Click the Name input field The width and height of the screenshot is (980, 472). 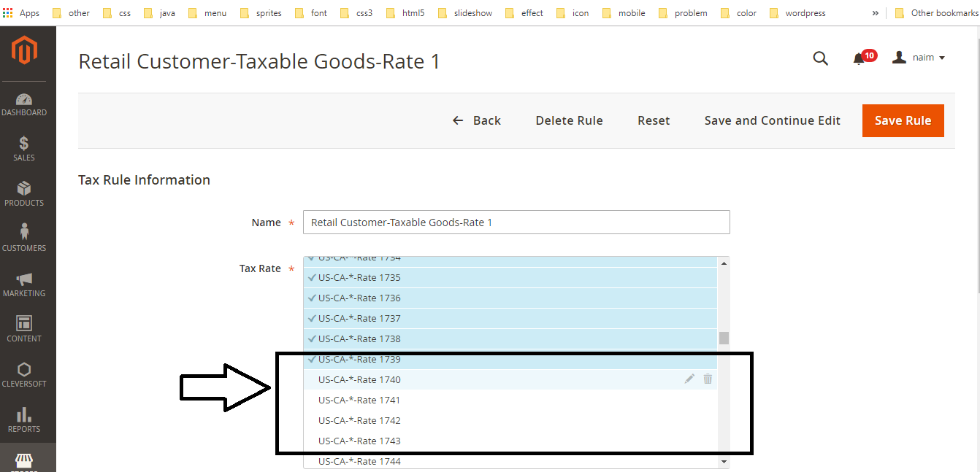516,223
